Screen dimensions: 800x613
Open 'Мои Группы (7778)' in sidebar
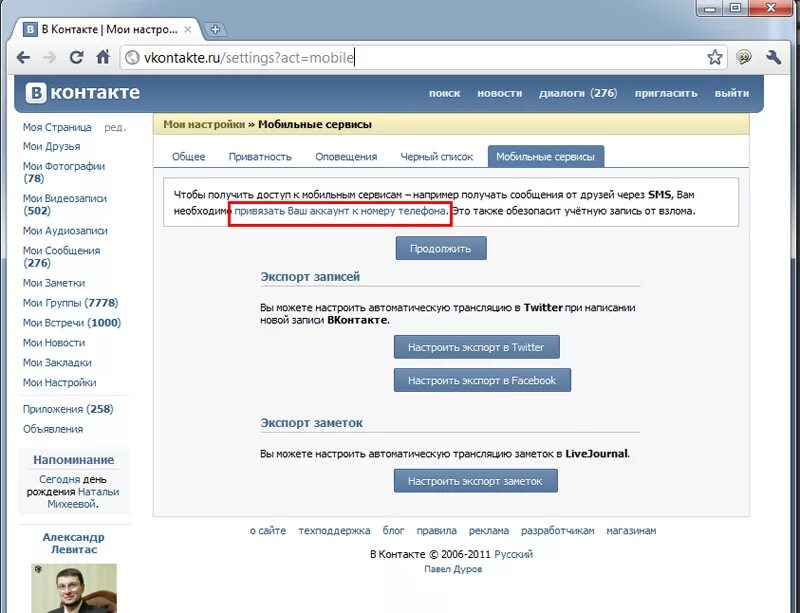click(70, 303)
